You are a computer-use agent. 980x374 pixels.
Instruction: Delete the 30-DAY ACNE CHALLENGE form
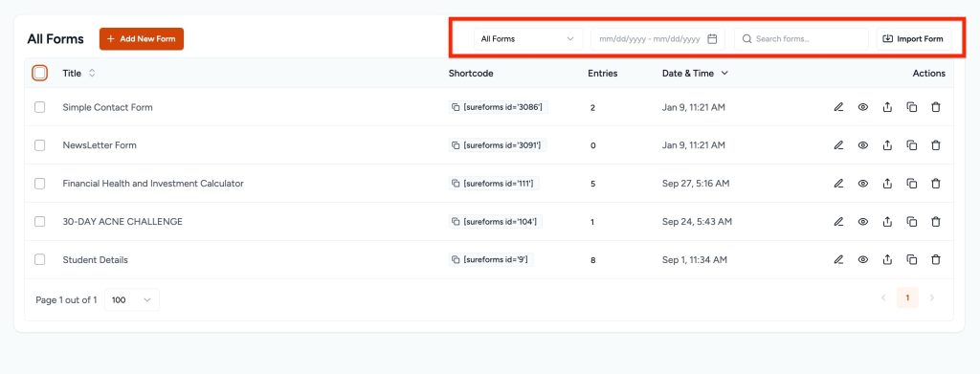(x=936, y=222)
